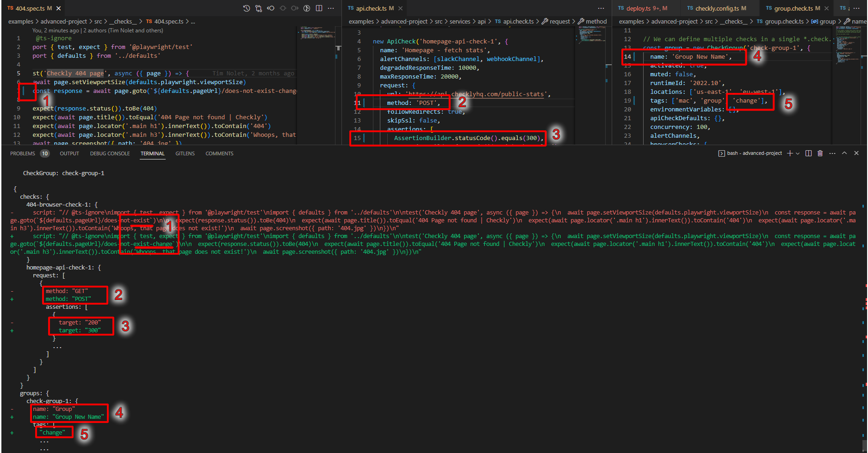Click line number 14 in group.check.ts gutter
Image resolution: width=868 pixels, height=453 pixels.
(627, 57)
